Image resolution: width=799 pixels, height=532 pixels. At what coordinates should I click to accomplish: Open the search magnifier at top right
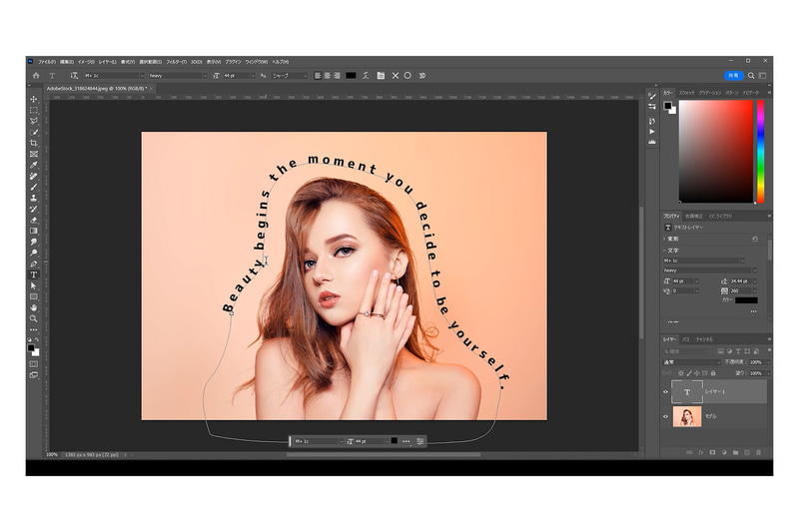(x=751, y=75)
